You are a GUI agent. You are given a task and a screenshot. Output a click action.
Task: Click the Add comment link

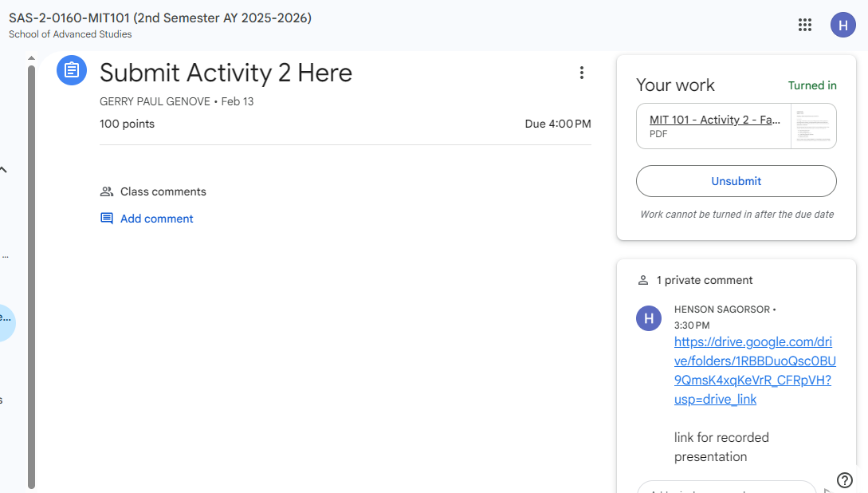156,219
